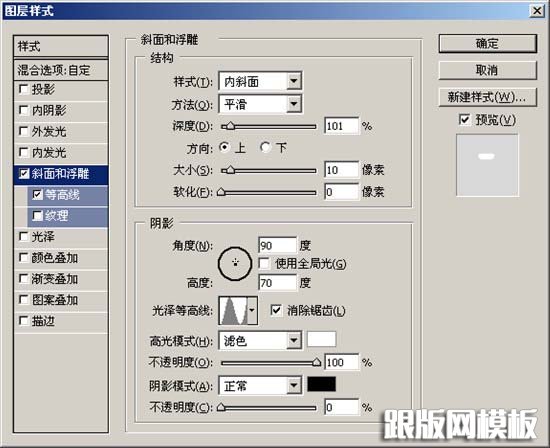Click the 确定 OK button
Viewport: 550px width, 448px height.
488,44
